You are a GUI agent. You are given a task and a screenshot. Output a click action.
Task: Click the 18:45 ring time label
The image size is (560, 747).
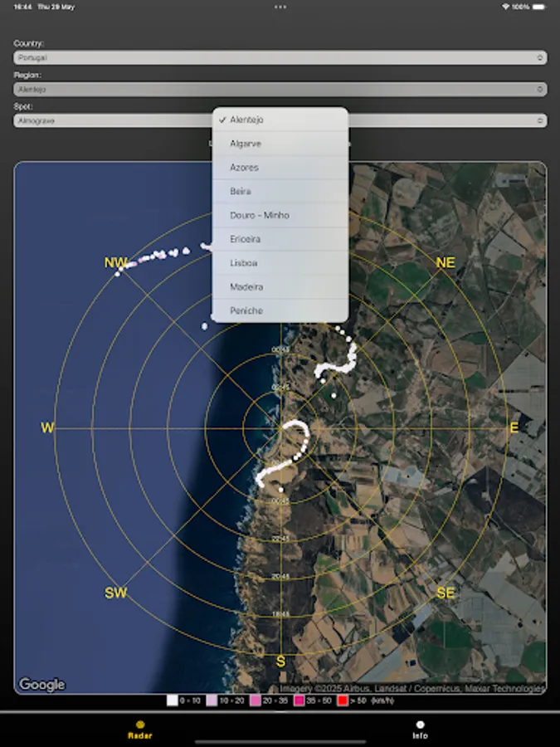pos(280,614)
